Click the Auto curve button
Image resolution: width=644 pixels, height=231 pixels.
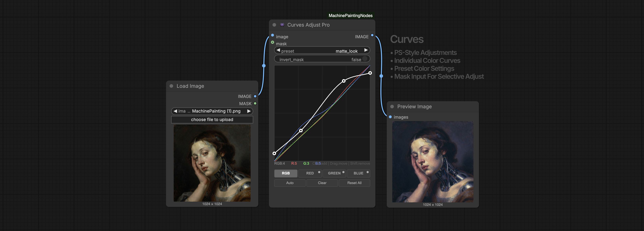pyautogui.click(x=290, y=183)
